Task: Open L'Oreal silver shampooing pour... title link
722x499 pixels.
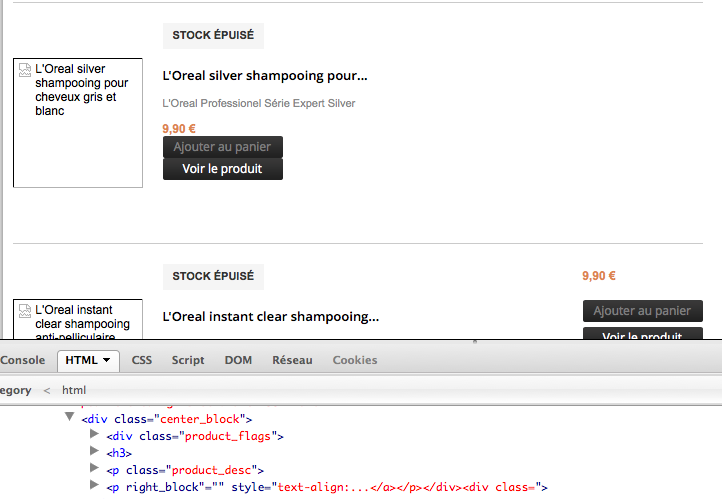Action: tap(265, 76)
